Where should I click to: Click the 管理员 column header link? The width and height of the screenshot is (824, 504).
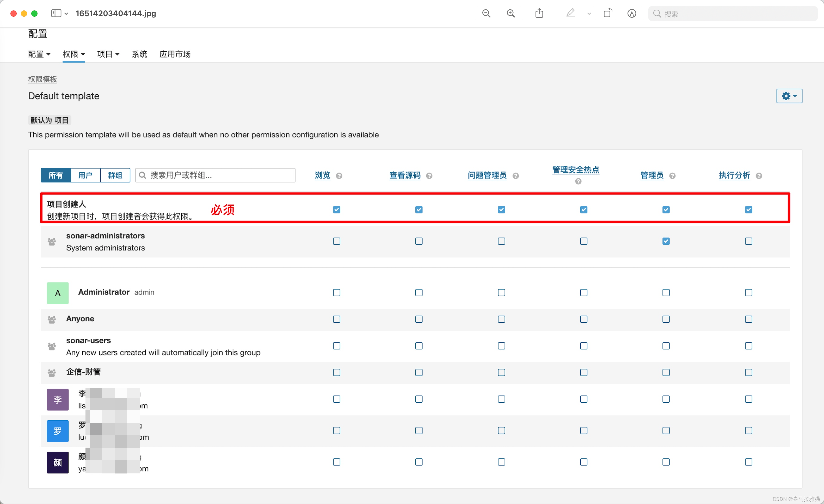tap(652, 175)
